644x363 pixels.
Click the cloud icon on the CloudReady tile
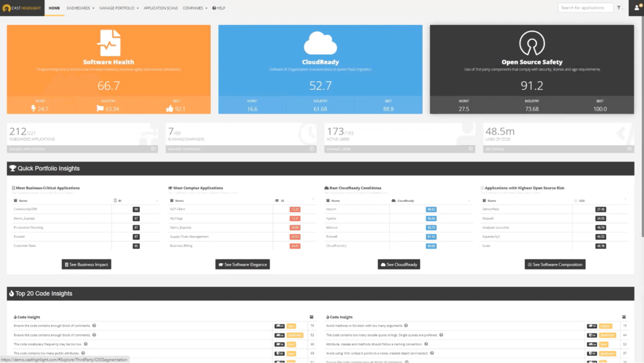point(320,44)
